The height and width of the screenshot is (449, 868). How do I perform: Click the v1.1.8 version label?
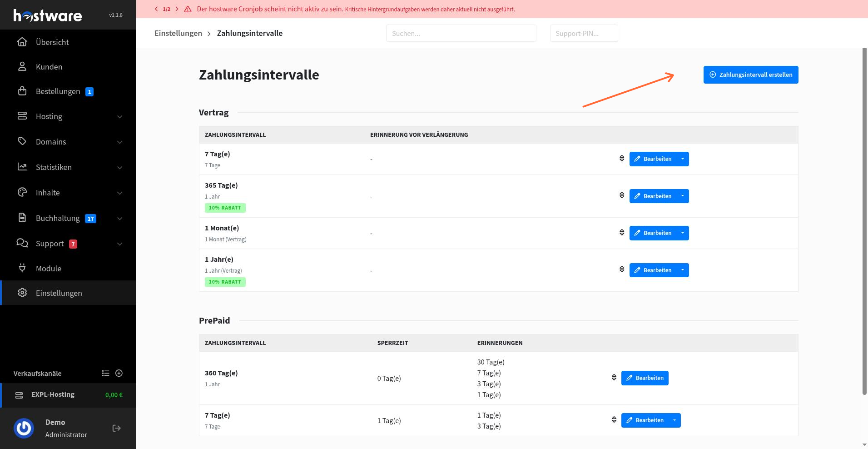point(116,15)
